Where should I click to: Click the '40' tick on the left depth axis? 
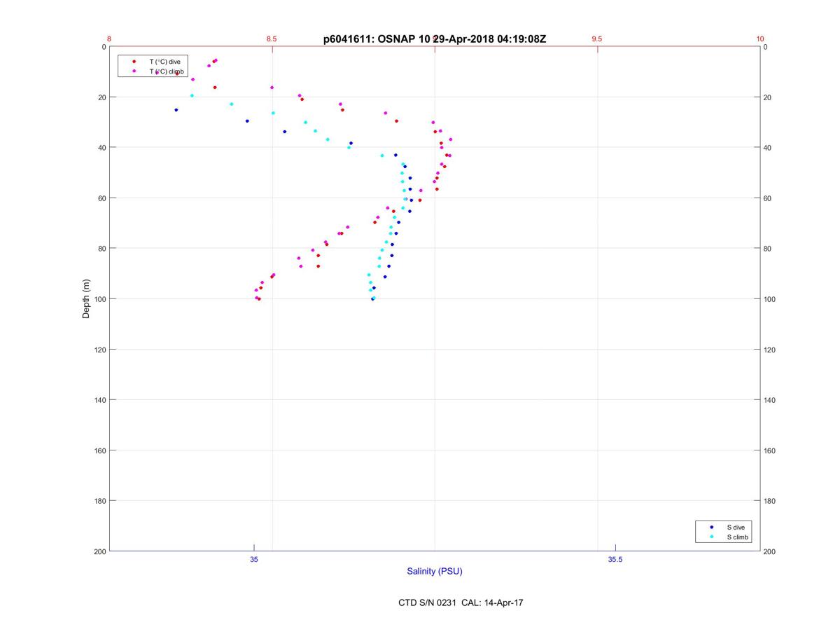coord(101,148)
